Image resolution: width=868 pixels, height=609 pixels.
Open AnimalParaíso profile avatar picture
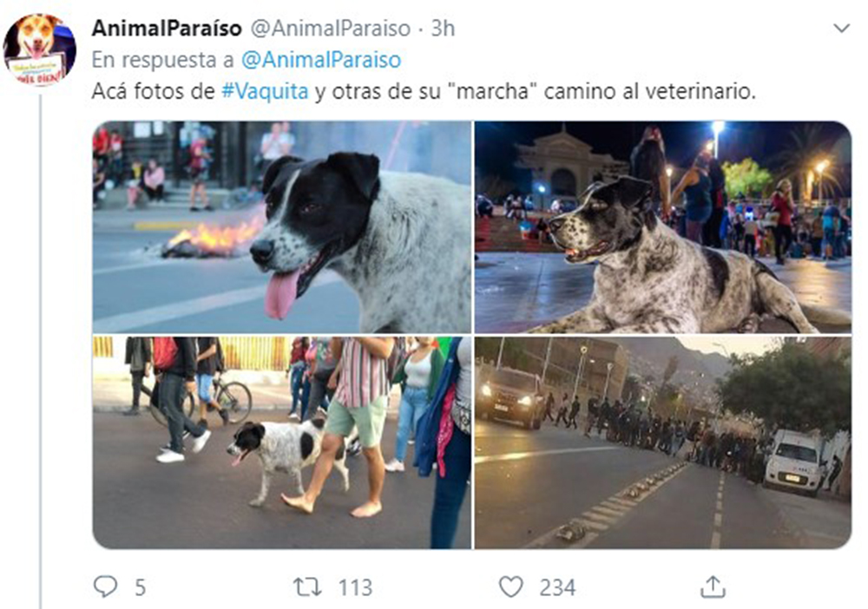coord(40,49)
